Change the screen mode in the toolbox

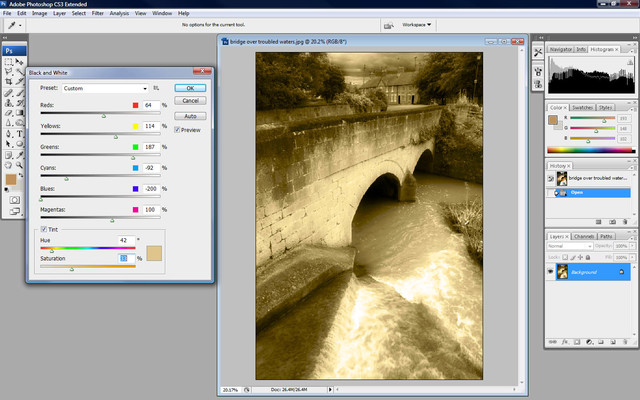click(x=14, y=211)
